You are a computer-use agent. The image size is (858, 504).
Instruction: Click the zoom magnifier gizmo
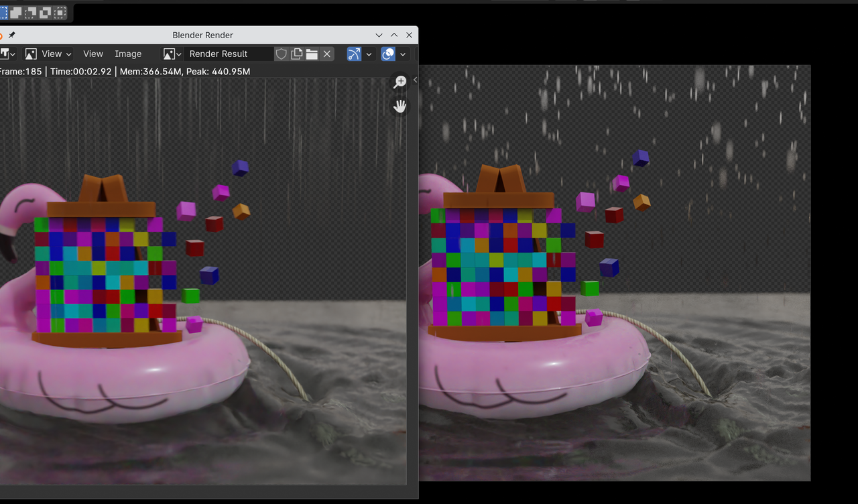400,82
